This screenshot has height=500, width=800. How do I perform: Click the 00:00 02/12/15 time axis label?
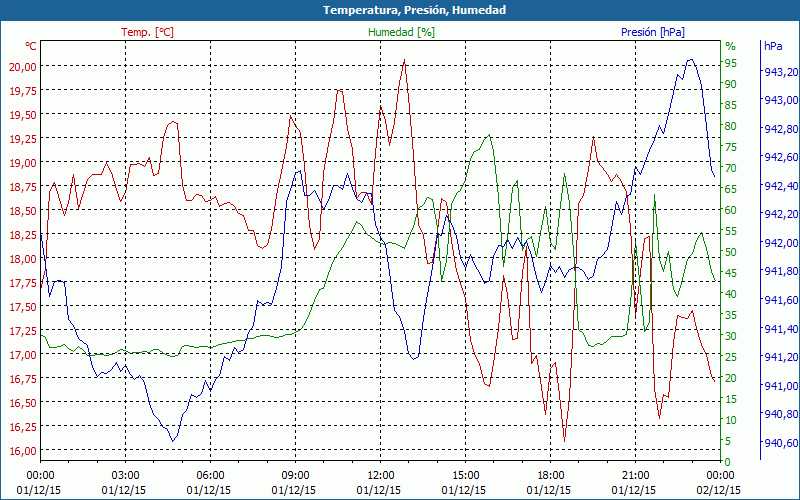(720, 482)
